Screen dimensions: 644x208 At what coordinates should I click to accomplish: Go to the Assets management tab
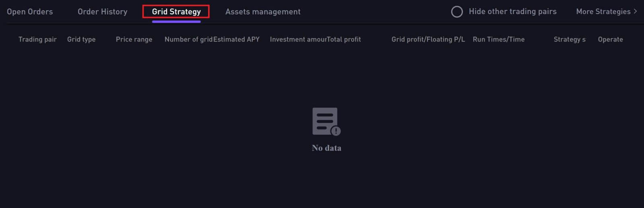pyautogui.click(x=263, y=12)
